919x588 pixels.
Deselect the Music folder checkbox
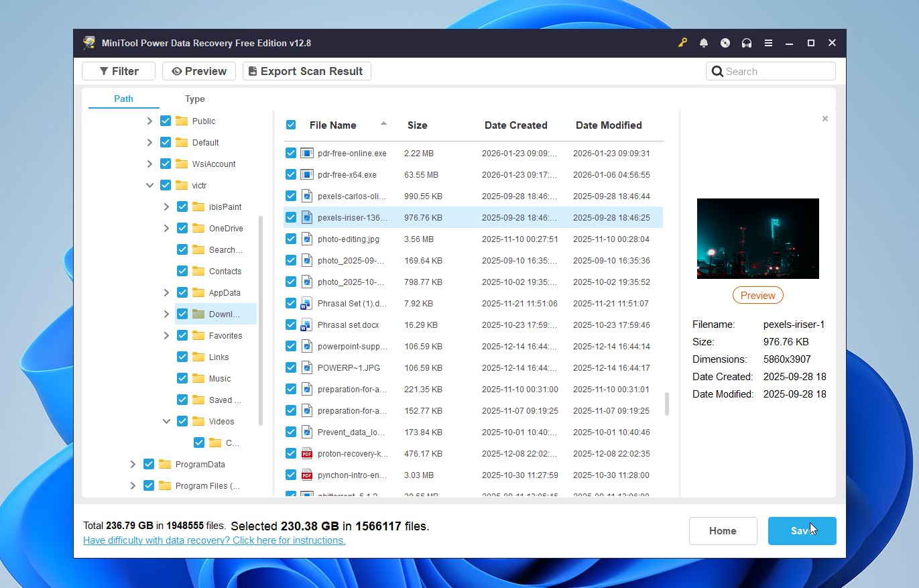click(x=182, y=378)
